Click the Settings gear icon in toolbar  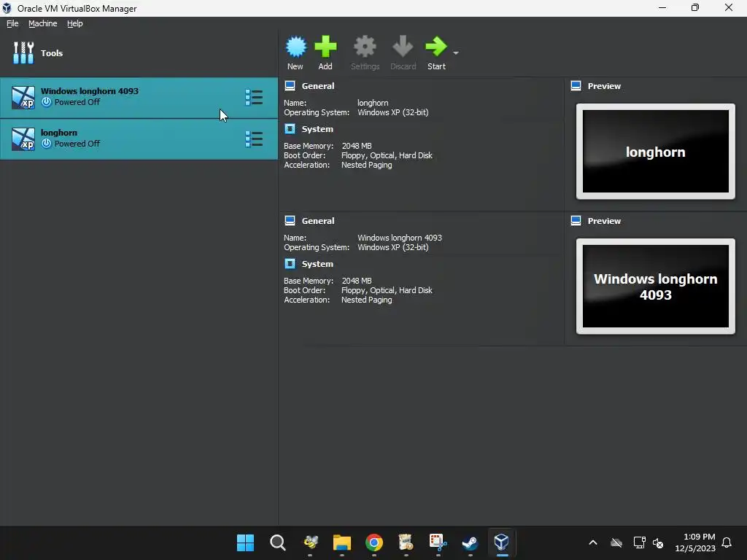coord(365,47)
